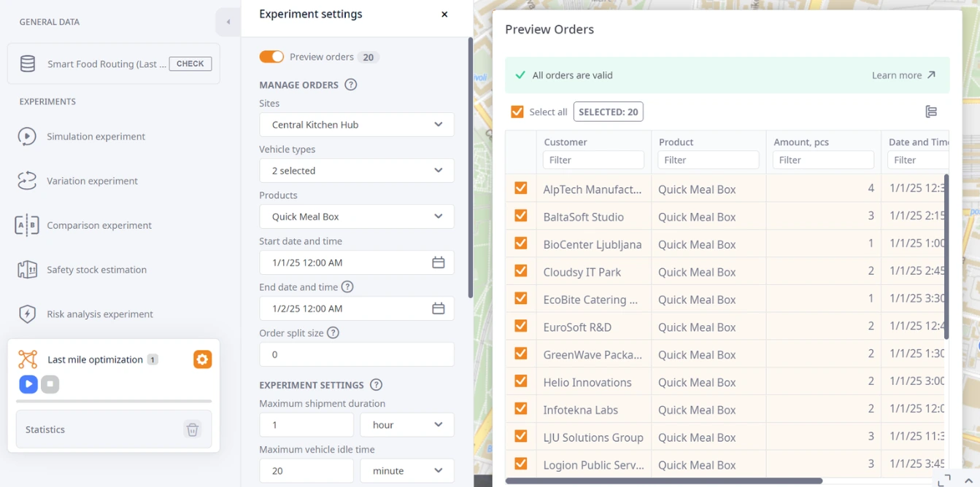Select Simulation experiment in the sidebar

[96, 136]
